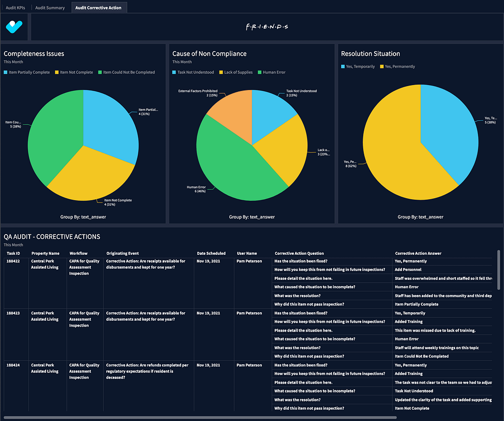
Task: Switch to the Audit KPIs tab
Action: (x=15, y=8)
